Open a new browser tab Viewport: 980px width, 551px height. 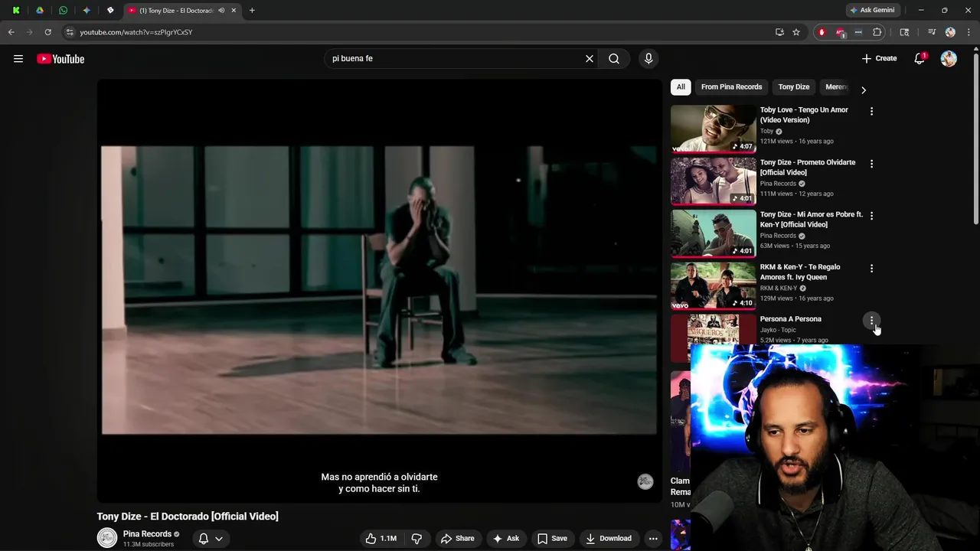252,11
